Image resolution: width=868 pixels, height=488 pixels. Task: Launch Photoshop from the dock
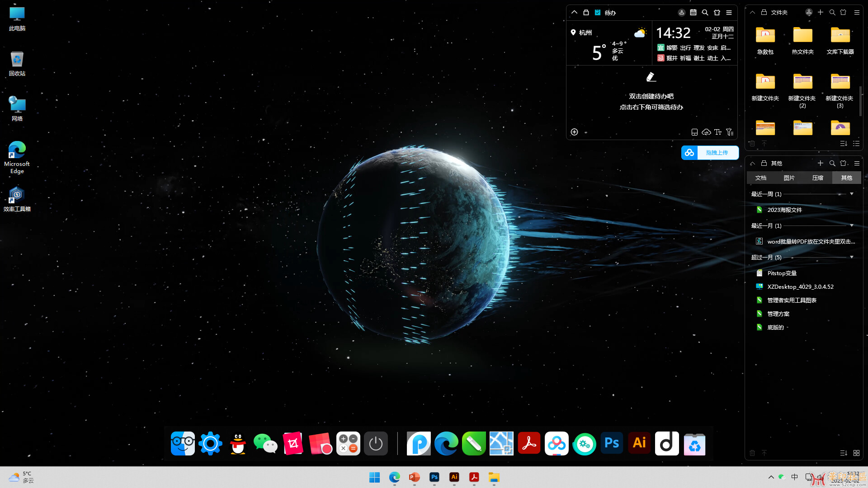612,443
